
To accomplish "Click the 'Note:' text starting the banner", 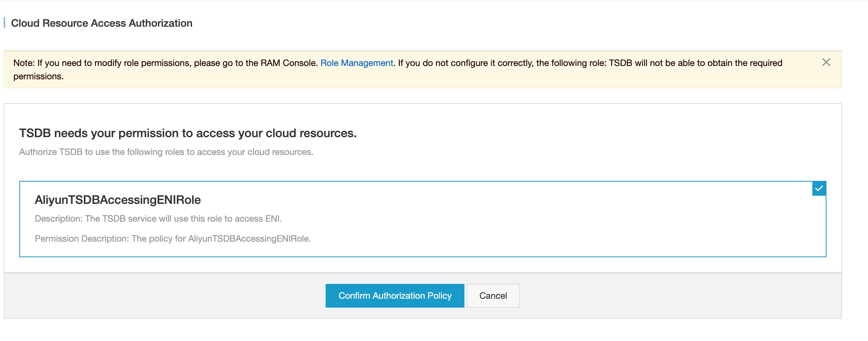I will pos(24,63).
